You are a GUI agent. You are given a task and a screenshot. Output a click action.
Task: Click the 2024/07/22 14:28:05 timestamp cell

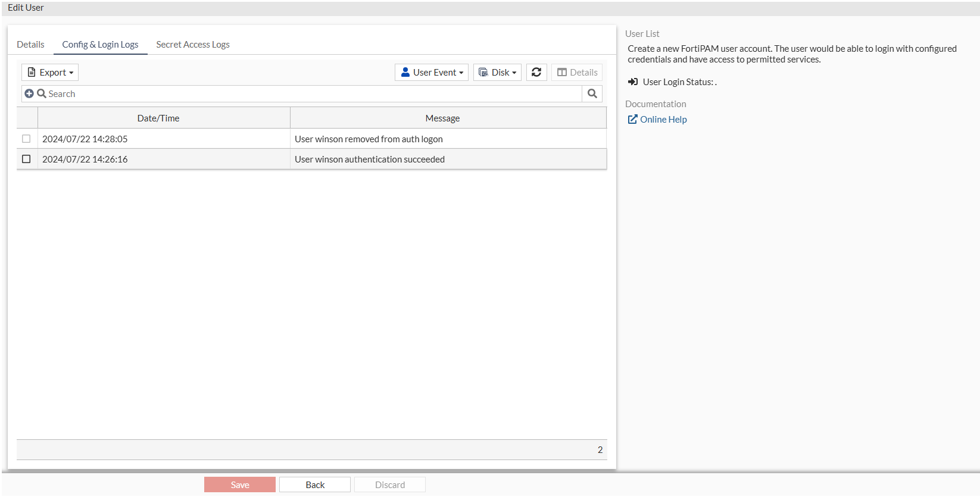pyautogui.click(x=164, y=139)
